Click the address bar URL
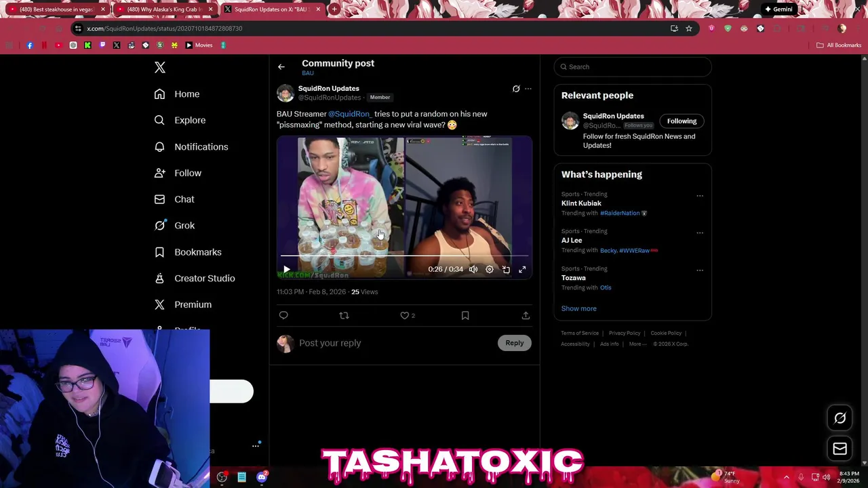This screenshot has width=868, height=488. [x=165, y=28]
